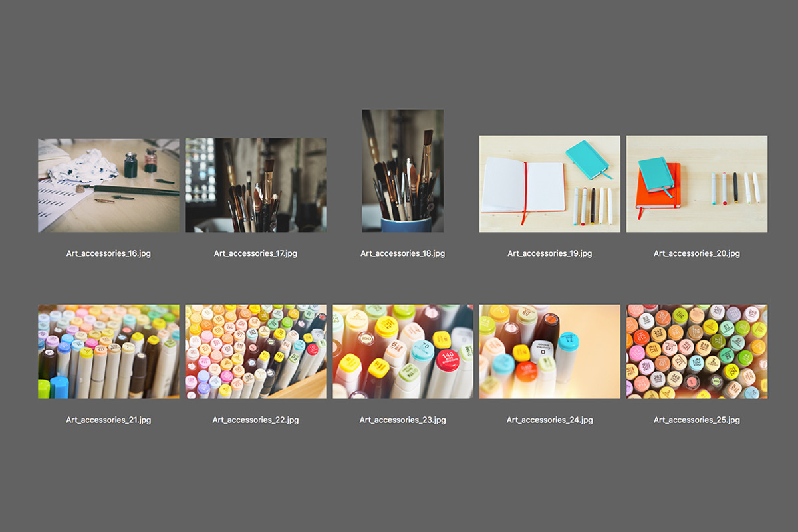
Task: Click the file name Art_accessories_21.jpg
Action: 108,420
